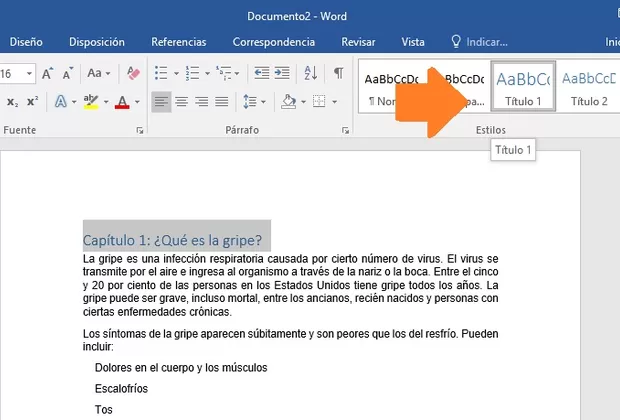Expand numbering style dropdown arrow
The width and height of the screenshot is (620, 420).
pyautogui.click(x=207, y=74)
